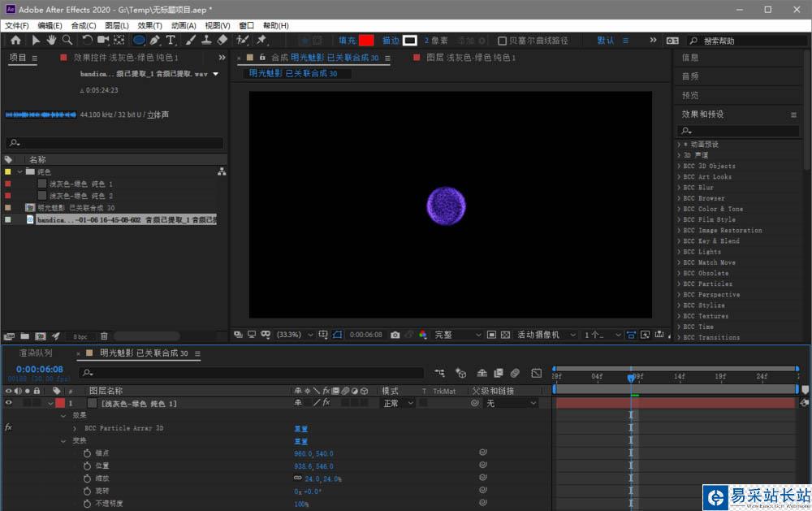Viewport: 812px width, 511px height.
Task: Pick the Pen tool
Action: pos(154,40)
